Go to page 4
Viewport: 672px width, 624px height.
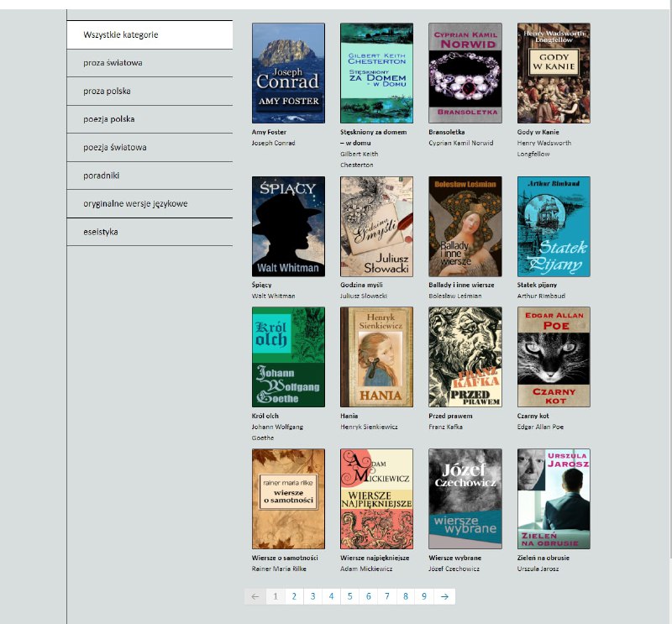[331, 596]
